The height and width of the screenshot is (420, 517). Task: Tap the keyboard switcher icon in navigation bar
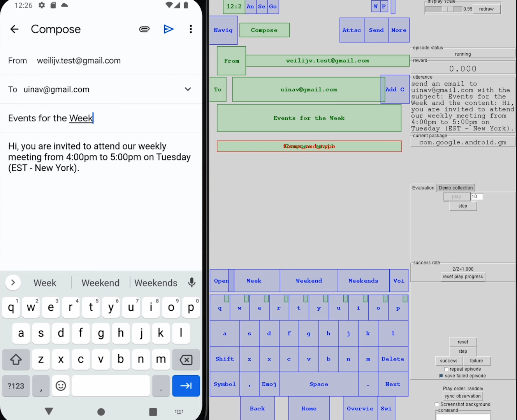179,412
